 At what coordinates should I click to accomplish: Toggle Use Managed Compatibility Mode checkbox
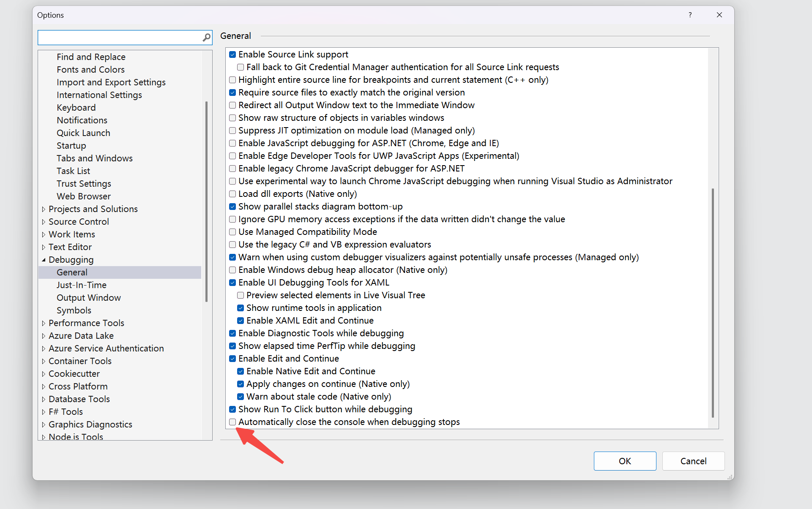(232, 232)
